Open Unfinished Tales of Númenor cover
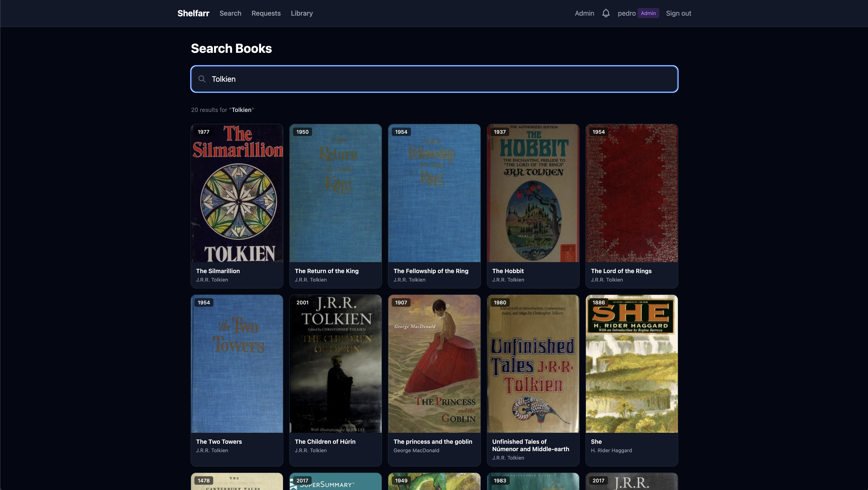 [533, 364]
